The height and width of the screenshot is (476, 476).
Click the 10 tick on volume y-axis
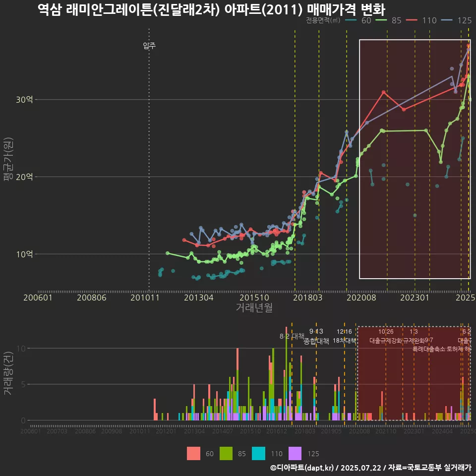(x=21, y=348)
